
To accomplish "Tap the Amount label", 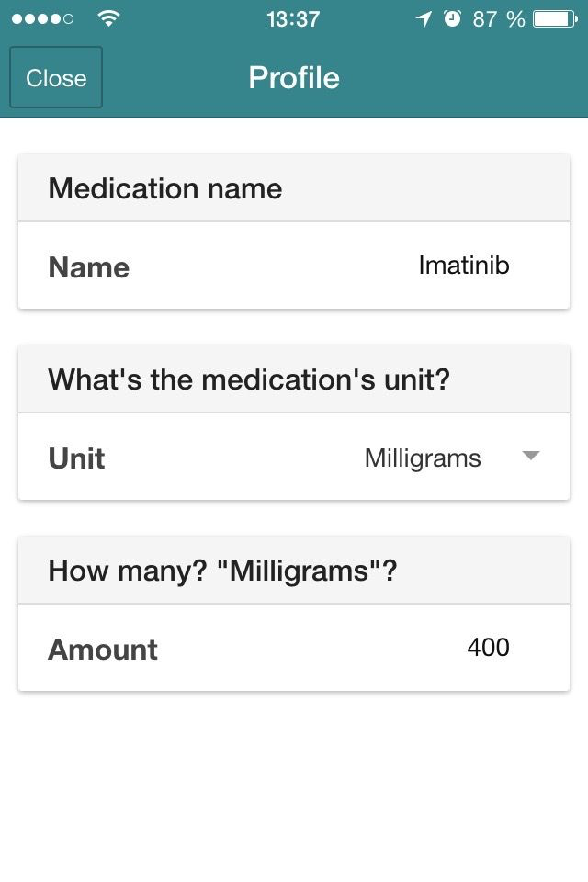I will [102, 650].
